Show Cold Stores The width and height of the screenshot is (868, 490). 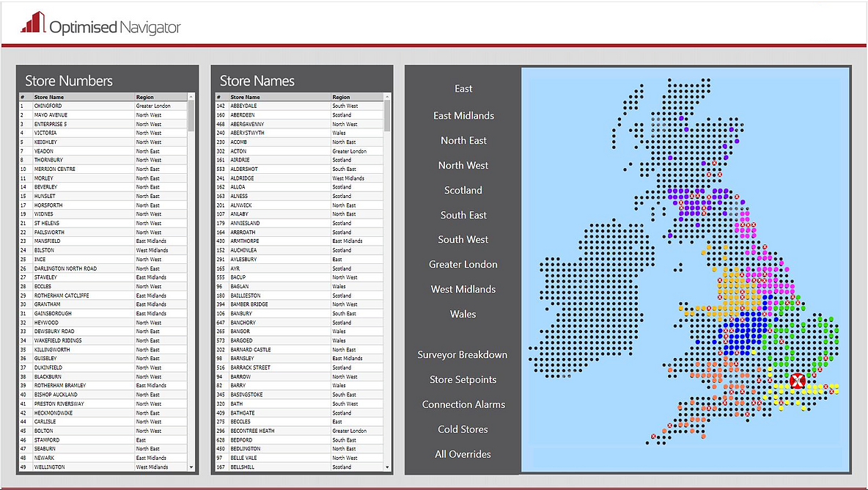[463, 429]
